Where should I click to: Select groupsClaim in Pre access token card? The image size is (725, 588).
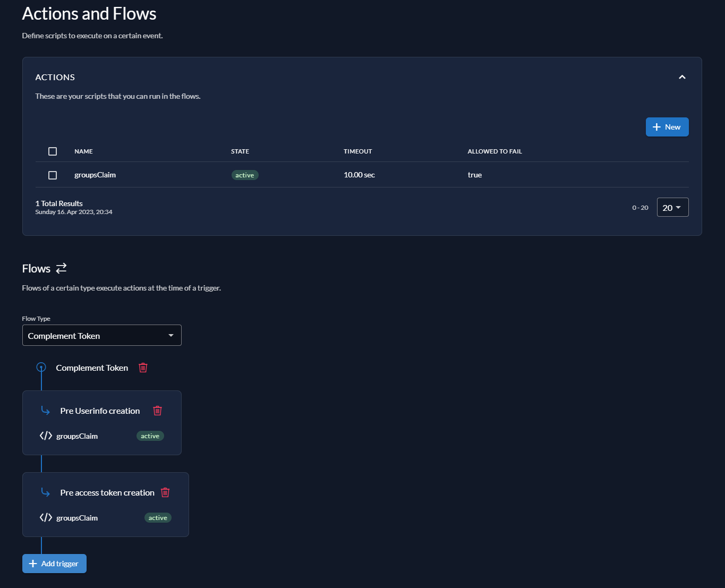coord(77,518)
